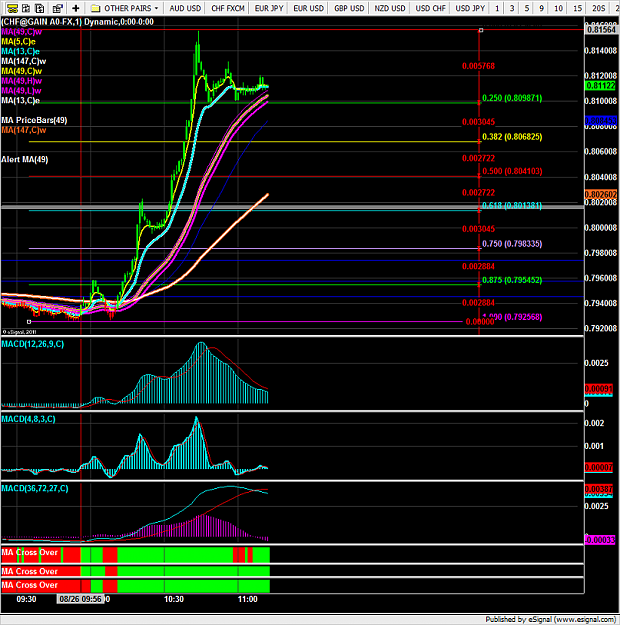Open the www.esignal.com link in footer
Viewport: 620px width, 625px height.
pyautogui.click(x=585, y=619)
